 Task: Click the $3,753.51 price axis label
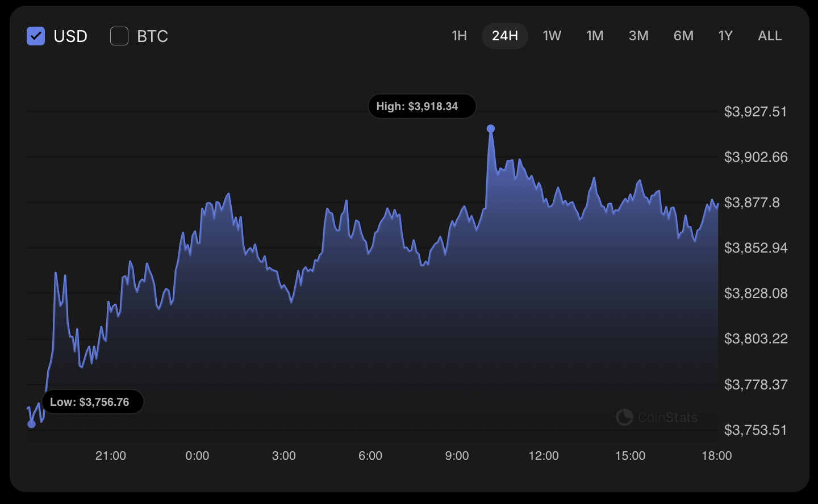coord(755,430)
